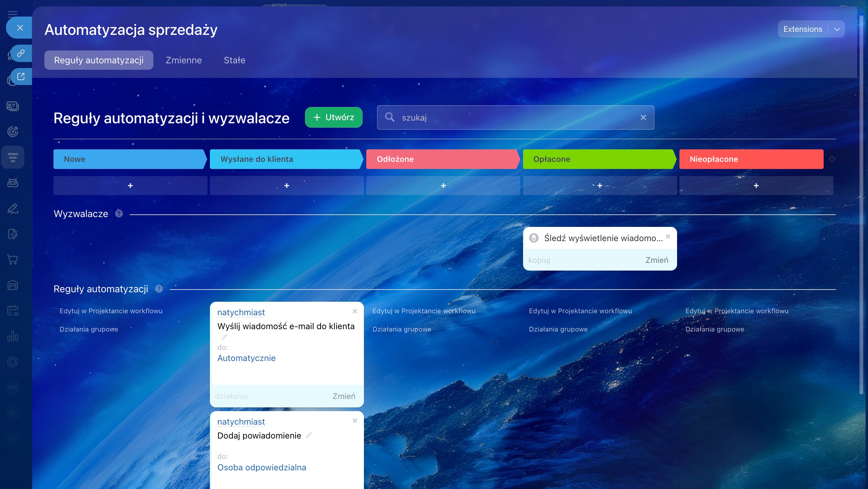
Task: Add rule under Nowe stage plus button
Action: (x=130, y=186)
